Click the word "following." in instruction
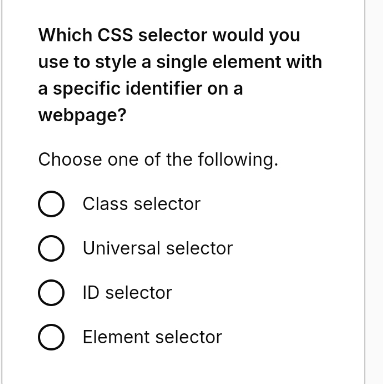 coord(238,159)
